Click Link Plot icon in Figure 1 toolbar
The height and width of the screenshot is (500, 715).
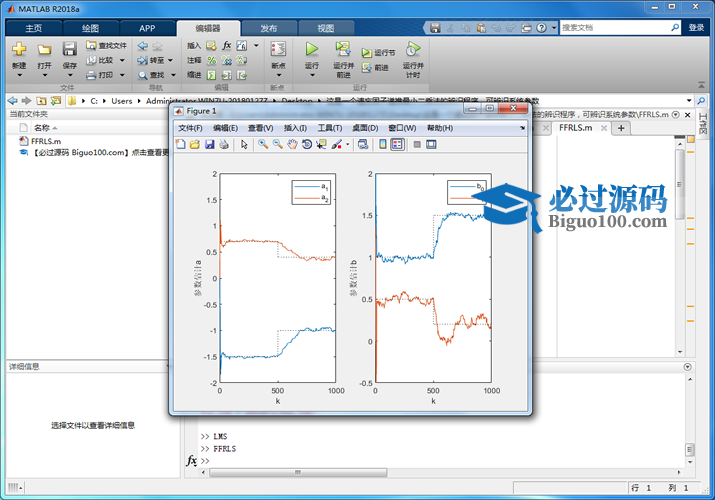(363, 144)
